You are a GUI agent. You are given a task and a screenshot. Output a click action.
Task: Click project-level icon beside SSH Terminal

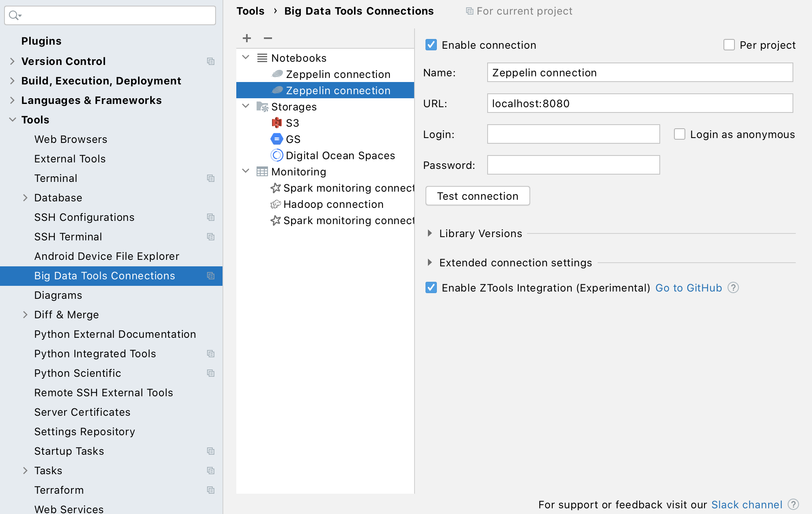coord(211,237)
